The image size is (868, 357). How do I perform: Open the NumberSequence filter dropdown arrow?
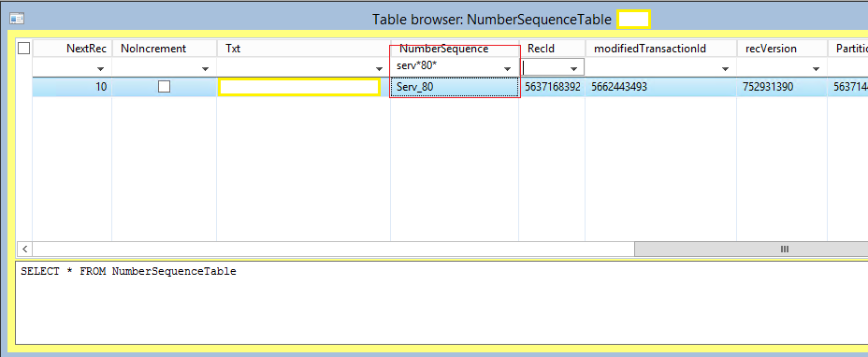[507, 69]
